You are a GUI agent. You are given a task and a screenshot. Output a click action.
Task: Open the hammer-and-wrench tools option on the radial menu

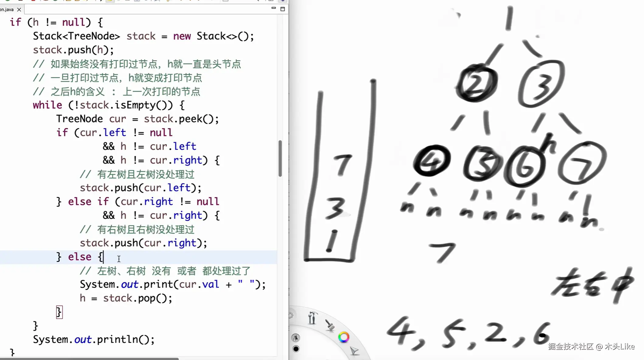pyautogui.click(x=312, y=317)
